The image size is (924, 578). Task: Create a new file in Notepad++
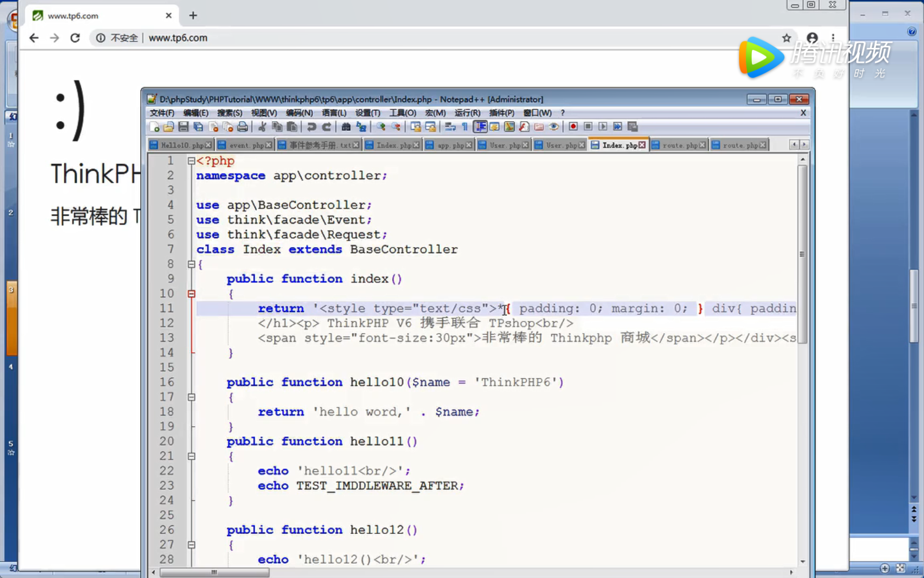[x=155, y=127]
